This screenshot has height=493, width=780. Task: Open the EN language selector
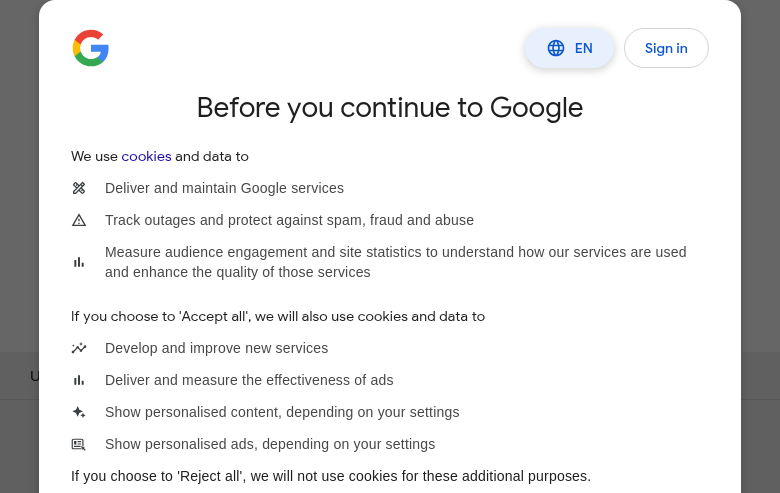(570, 48)
